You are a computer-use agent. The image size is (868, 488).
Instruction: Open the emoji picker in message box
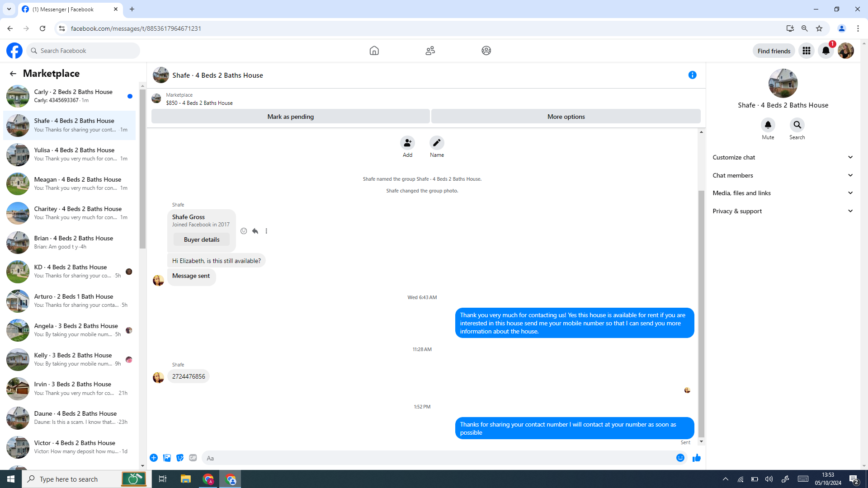coord(680,458)
